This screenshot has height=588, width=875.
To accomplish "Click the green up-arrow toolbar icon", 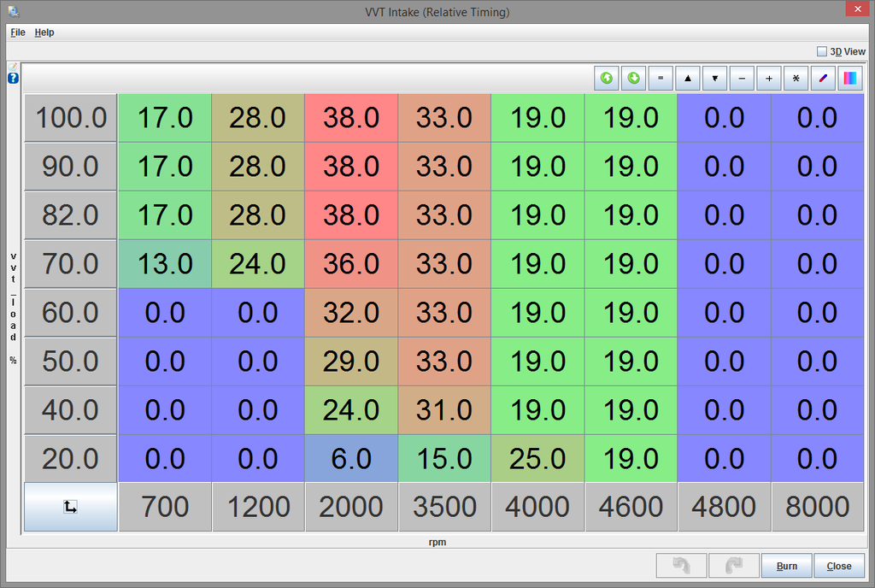I will [607, 79].
